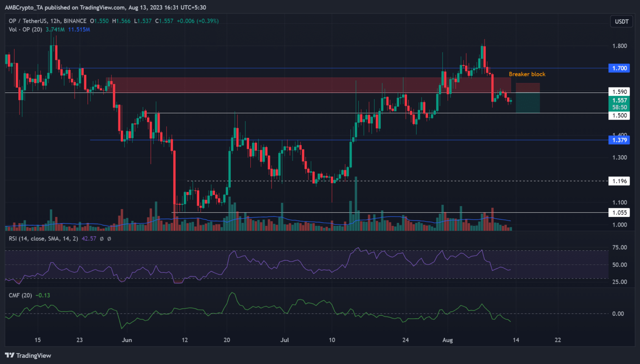The height and width of the screenshot is (364, 640).
Task: Click the 1.055 support level label
Action: coord(619,213)
